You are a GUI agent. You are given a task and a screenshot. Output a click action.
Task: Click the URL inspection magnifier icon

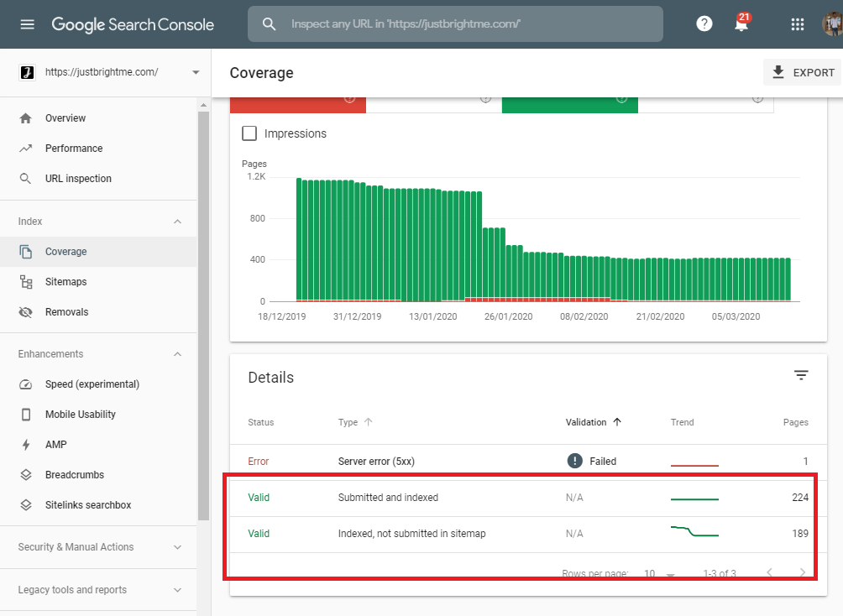pyautogui.click(x=25, y=179)
